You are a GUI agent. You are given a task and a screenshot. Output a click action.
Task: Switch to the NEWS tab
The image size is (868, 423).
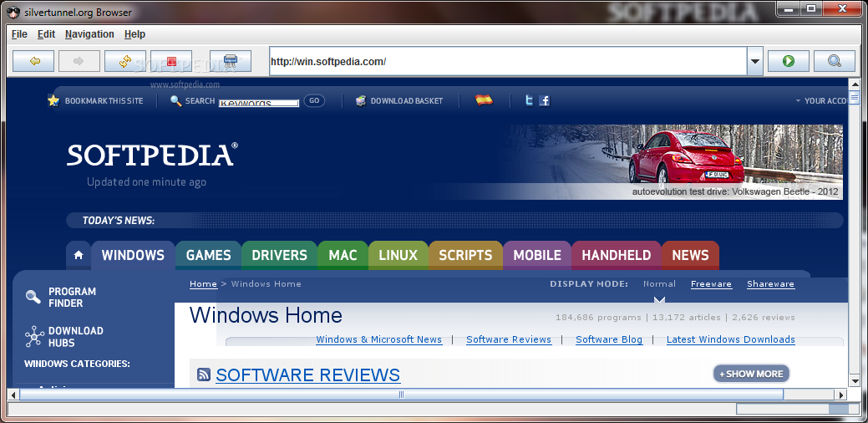tap(690, 255)
